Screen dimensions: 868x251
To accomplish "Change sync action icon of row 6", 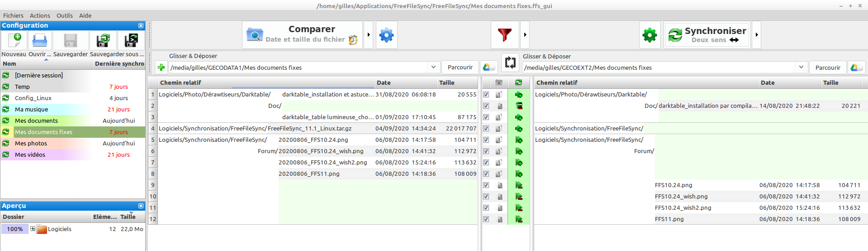I will click(x=519, y=151).
